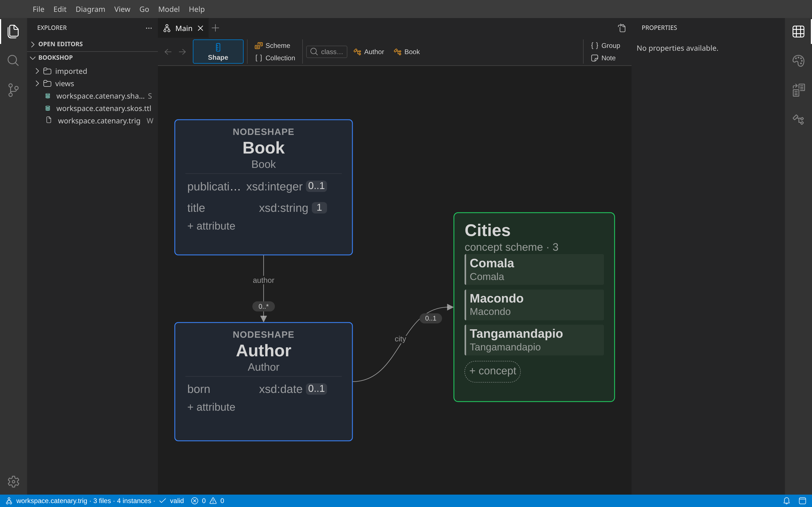Open the Diagram menu
812x507 pixels.
[90, 9]
